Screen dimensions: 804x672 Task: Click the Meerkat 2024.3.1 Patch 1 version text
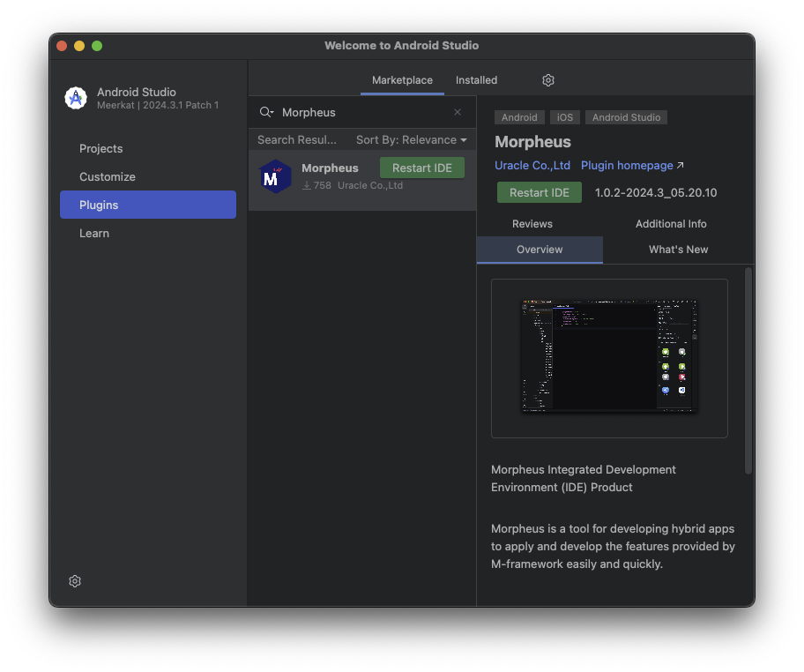[x=158, y=105]
